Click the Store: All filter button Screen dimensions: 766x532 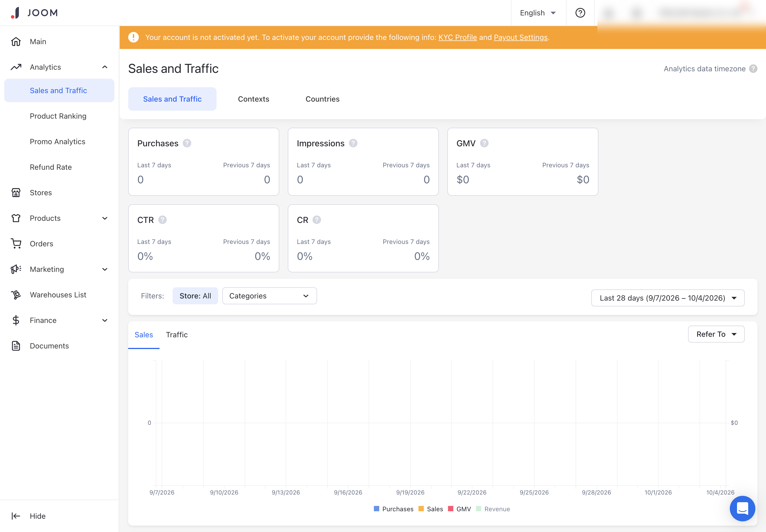click(x=195, y=296)
